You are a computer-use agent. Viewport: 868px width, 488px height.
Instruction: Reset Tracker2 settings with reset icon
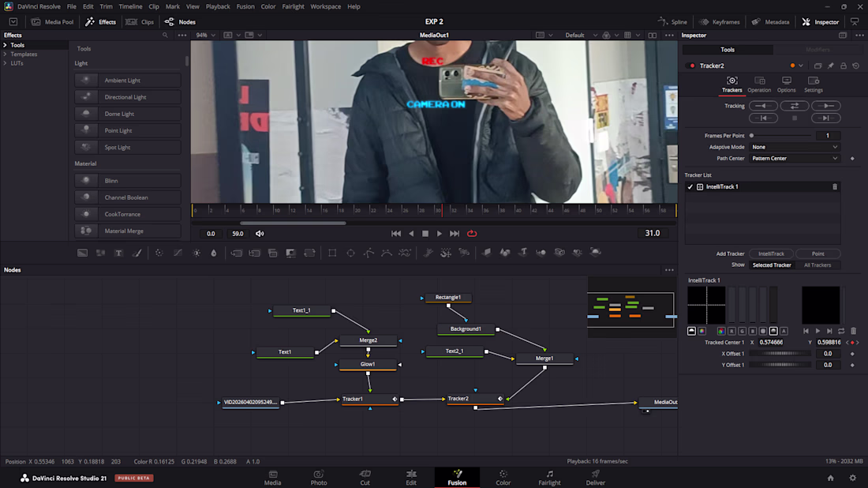(x=856, y=66)
